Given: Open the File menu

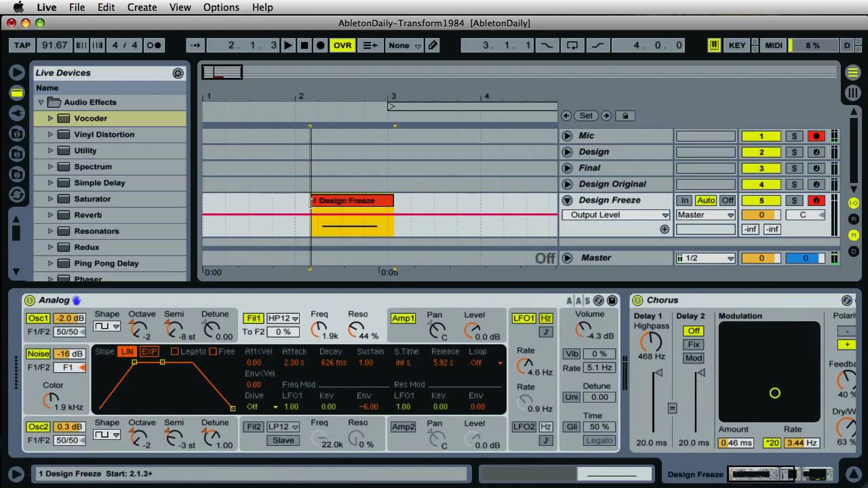Looking at the screenshot, I should [77, 7].
